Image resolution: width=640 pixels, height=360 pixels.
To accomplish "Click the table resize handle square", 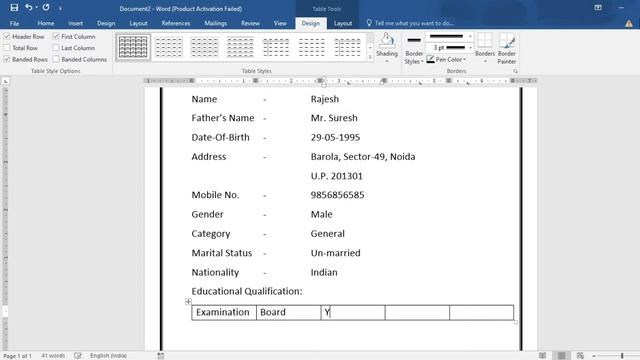I will [516, 322].
